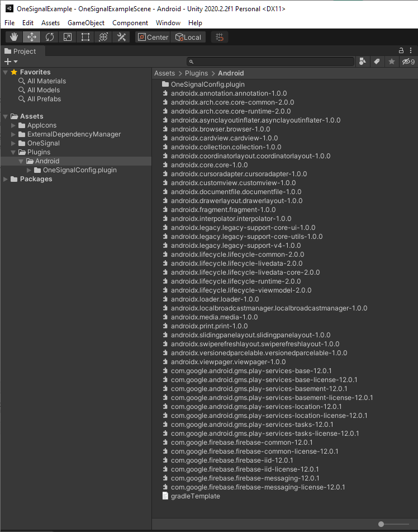The width and height of the screenshot is (418, 532).
Task: Open the Component menu
Action: [130, 23]
